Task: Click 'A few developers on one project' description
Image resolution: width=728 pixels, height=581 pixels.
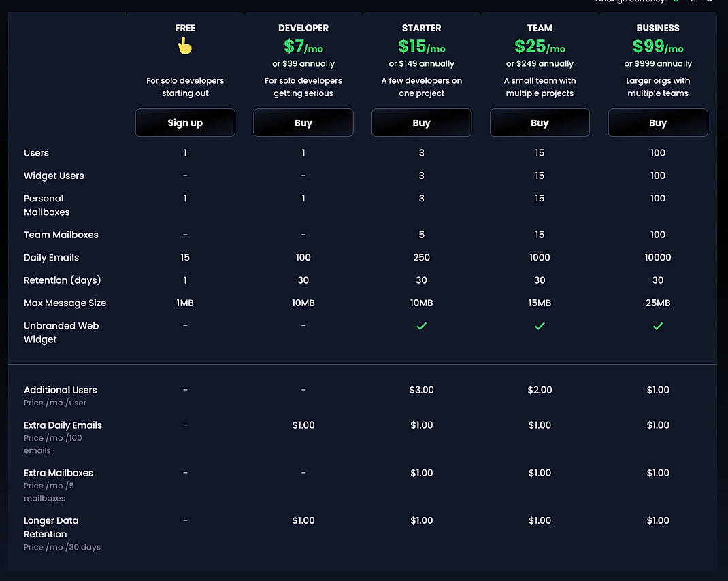Action: [422, 87]
